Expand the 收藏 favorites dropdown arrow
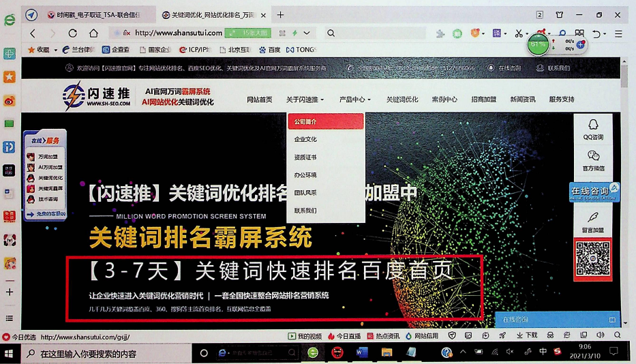The width and height of the screenshot is (636, 364). [56, 50]
